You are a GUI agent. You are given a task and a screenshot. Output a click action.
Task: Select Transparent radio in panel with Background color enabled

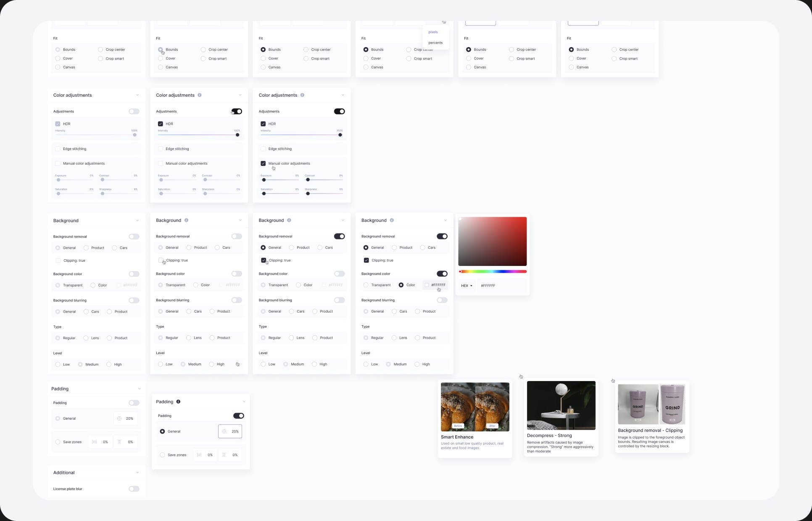tap(366, 285)
